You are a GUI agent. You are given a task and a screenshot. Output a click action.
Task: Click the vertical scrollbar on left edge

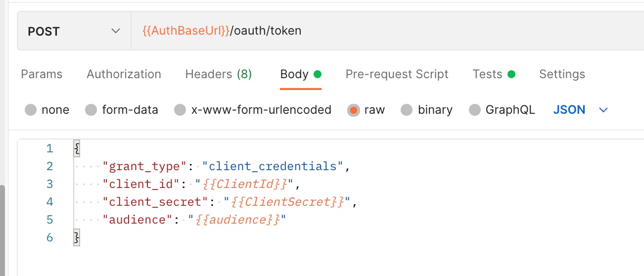pyautogui.click(x=2, y=230)
